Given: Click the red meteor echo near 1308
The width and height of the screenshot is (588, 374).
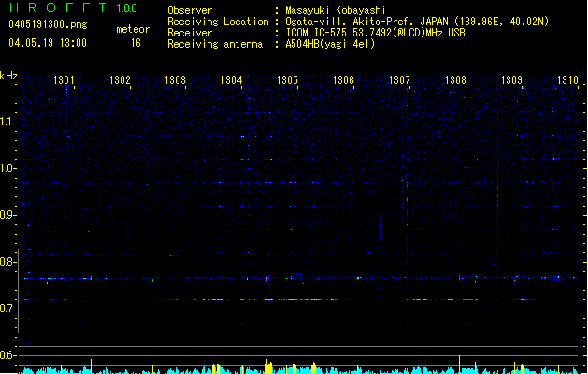Looking at the screenshot, I should click(459, 278).
